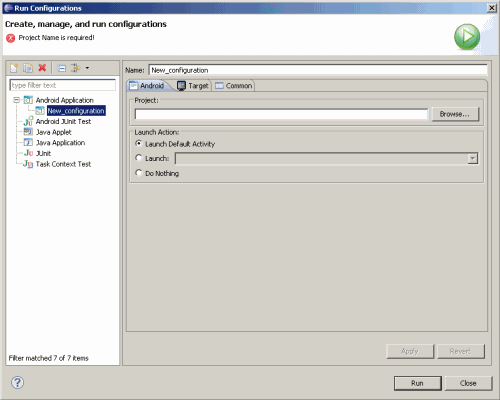Choose the Do Nothing radio button
Screen dimensions: 500x400
point(139,173)
